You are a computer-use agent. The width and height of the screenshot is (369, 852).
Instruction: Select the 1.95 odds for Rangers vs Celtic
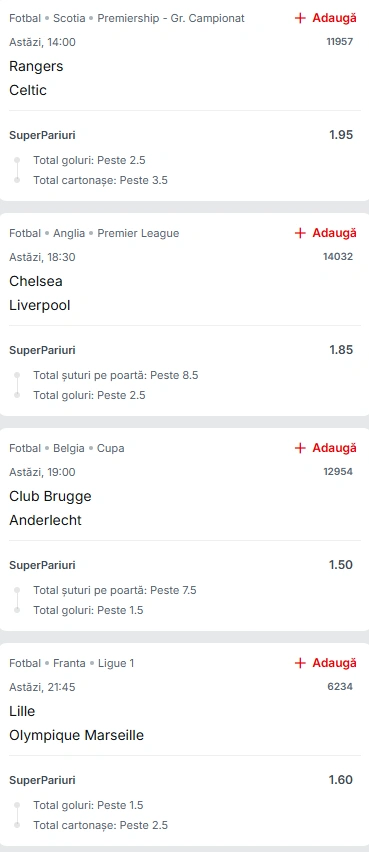point(341,135)
